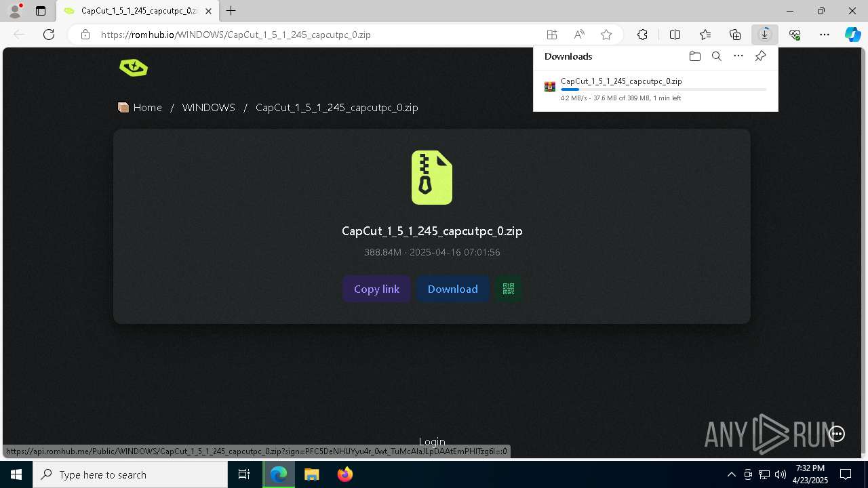This screenshot has width=868, height=488.
Task: Click the CapCut zip breadcrumb entry
Action: click(336, 108)
